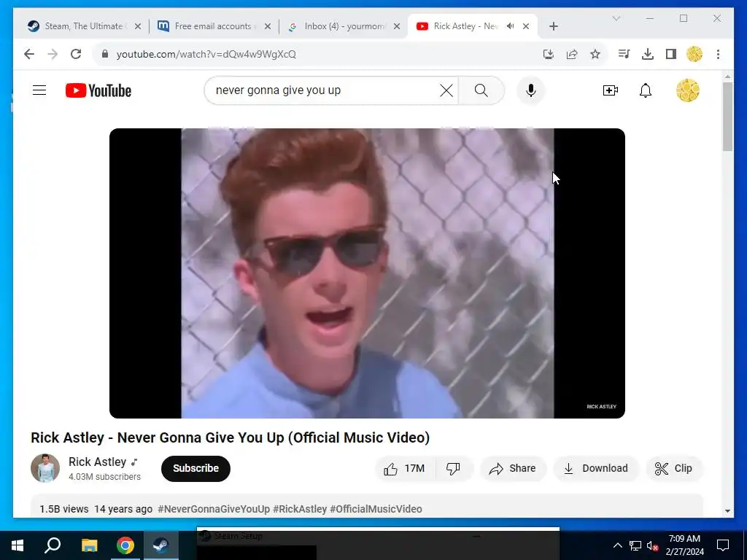
Task: Go to YouTube home via logo
Action: 98,90
